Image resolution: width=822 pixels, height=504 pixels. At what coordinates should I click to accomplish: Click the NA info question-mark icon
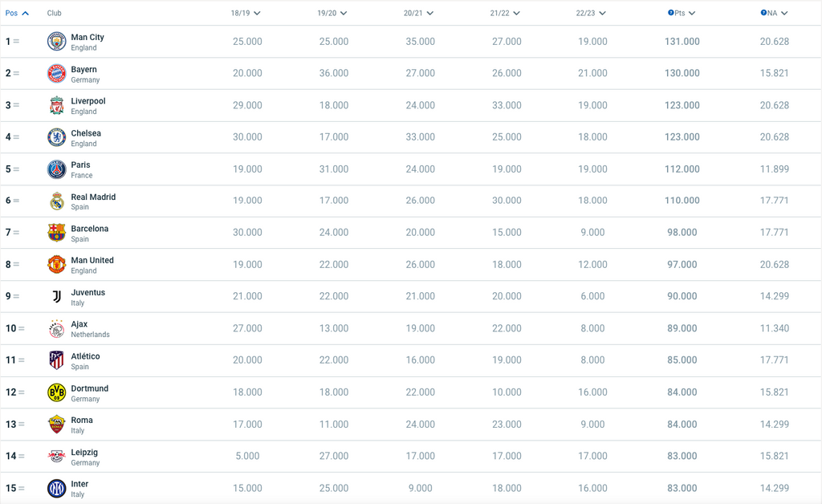tap(763, 13)
